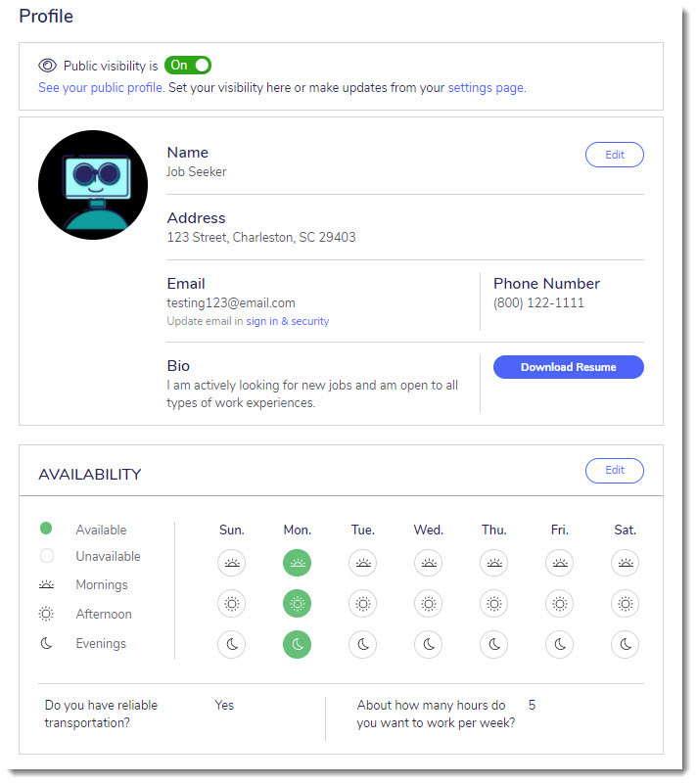Viewport: 697px width, 784px height.
Task: Disable Monday morning availability
Action: coord(298,563)
